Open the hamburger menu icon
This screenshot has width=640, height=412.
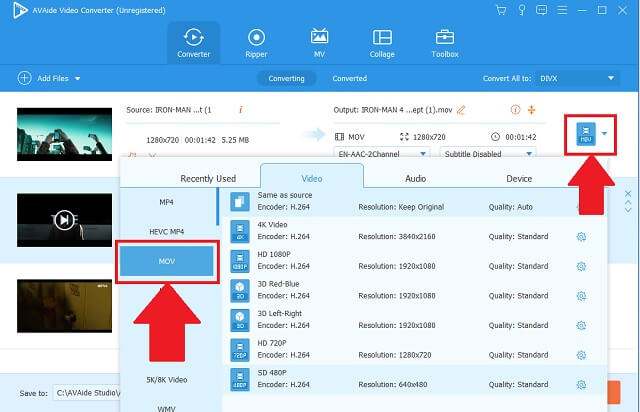(x=562, y=10)
